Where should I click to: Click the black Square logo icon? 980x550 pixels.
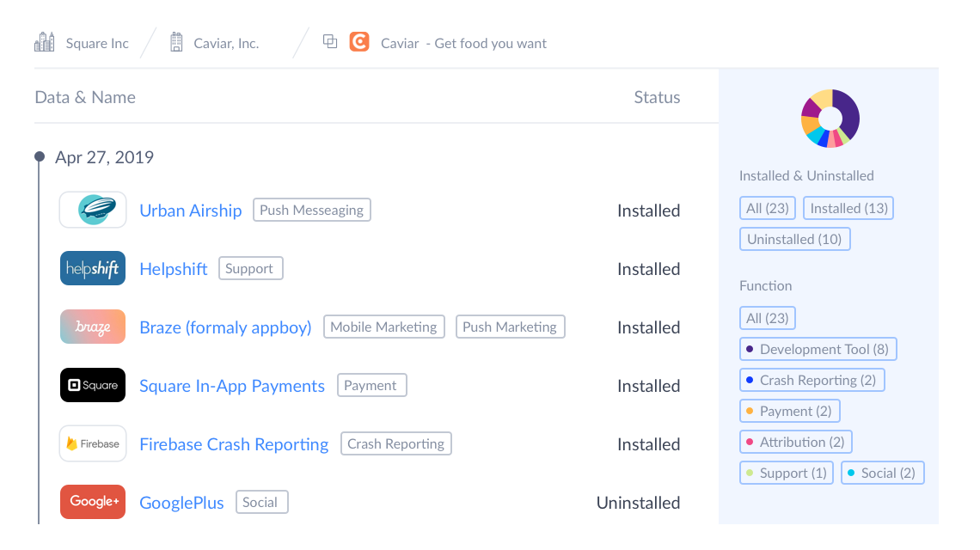93,385
